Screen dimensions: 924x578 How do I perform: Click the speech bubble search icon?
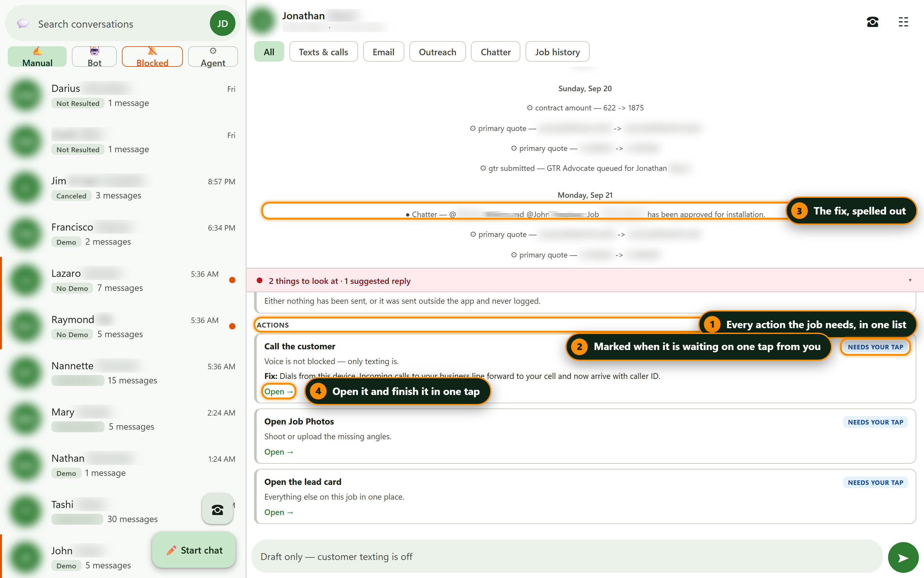pos(23,24)
